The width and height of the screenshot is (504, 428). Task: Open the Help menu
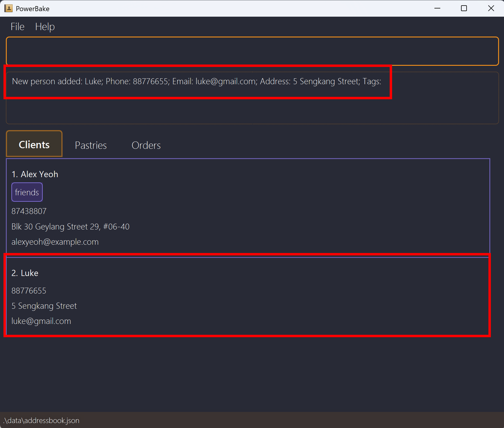45,26
